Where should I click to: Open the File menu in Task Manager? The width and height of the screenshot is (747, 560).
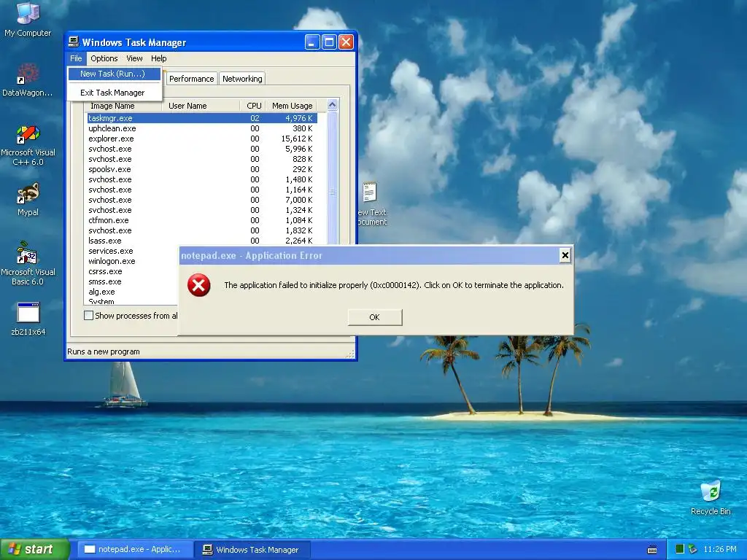(x=76, y=58)
